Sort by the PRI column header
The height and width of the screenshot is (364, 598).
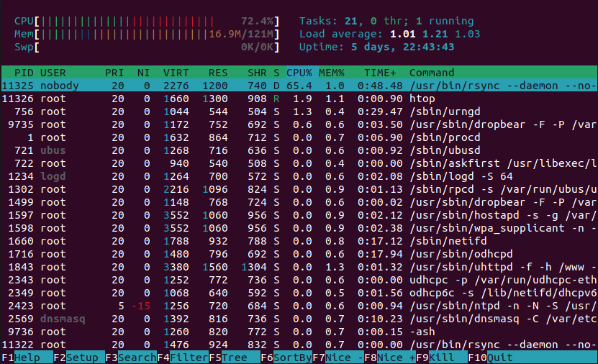tap(114, 73)
